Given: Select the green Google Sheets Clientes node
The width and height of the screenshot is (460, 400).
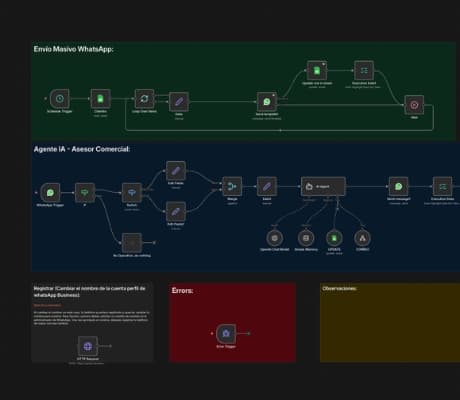Looking at the screenshot, I should pyautogui.click(x=100, y=99).
